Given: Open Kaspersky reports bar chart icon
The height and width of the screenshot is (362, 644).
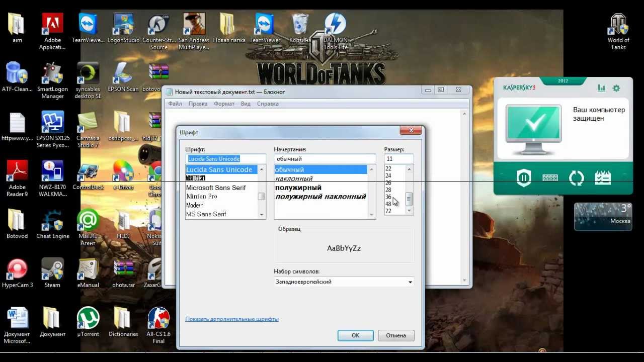Looking at the screenshot, I should pyautogui.click(x=601, y=88).
